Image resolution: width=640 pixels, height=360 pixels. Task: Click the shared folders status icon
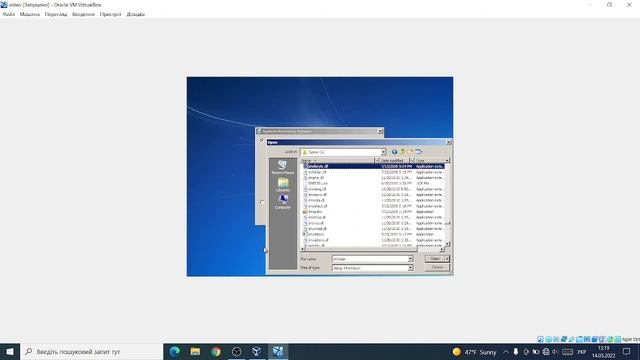pos(579,339)
